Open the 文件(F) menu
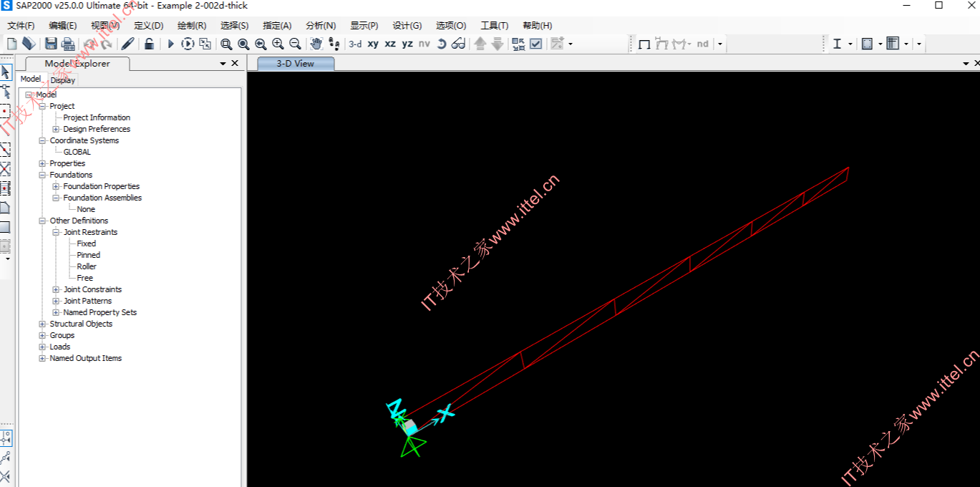This screenshot has width=980, height=487. 21,26
